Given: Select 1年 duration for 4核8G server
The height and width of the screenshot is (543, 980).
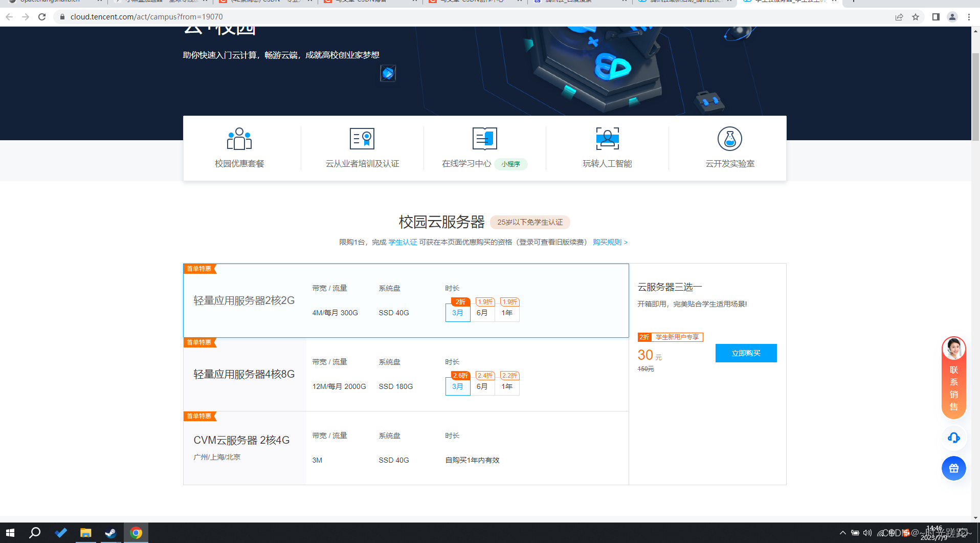Looking at the screenshot, I should pyautogui.click(x=507, y=386).
